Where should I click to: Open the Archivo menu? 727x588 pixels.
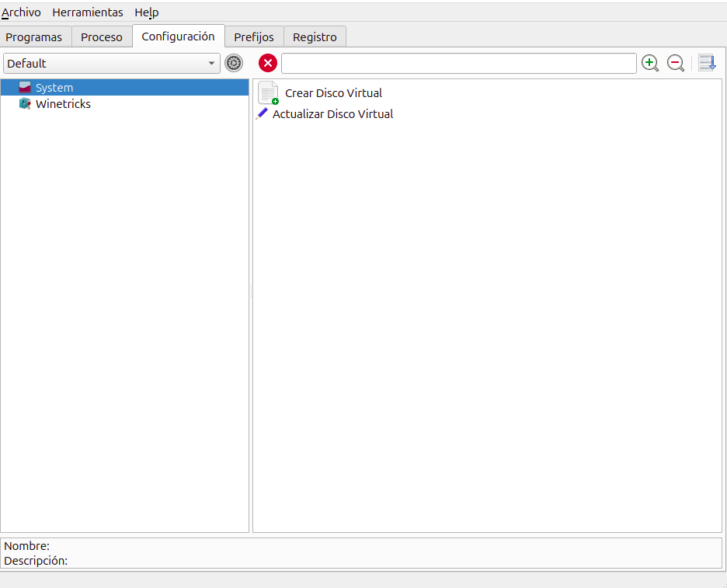point(21,12)
